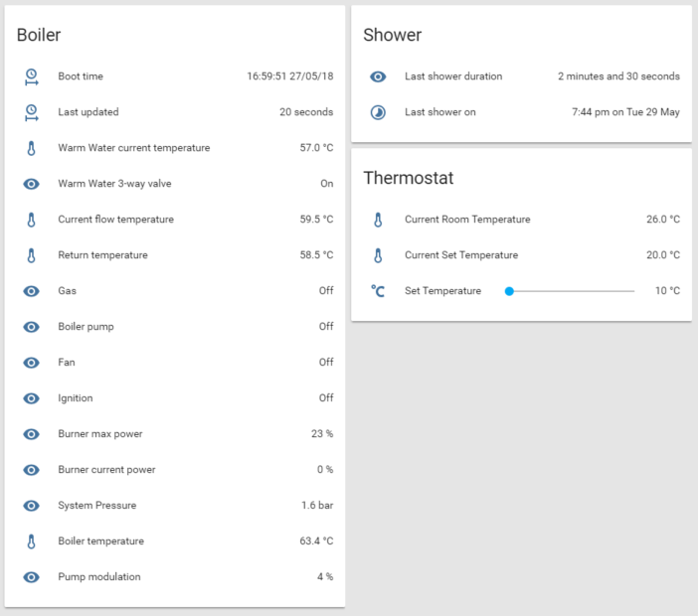Click the thermometer icon for Current Room Temperature
The width and height of the screenshot is (698, 616).
coord(378,220)
